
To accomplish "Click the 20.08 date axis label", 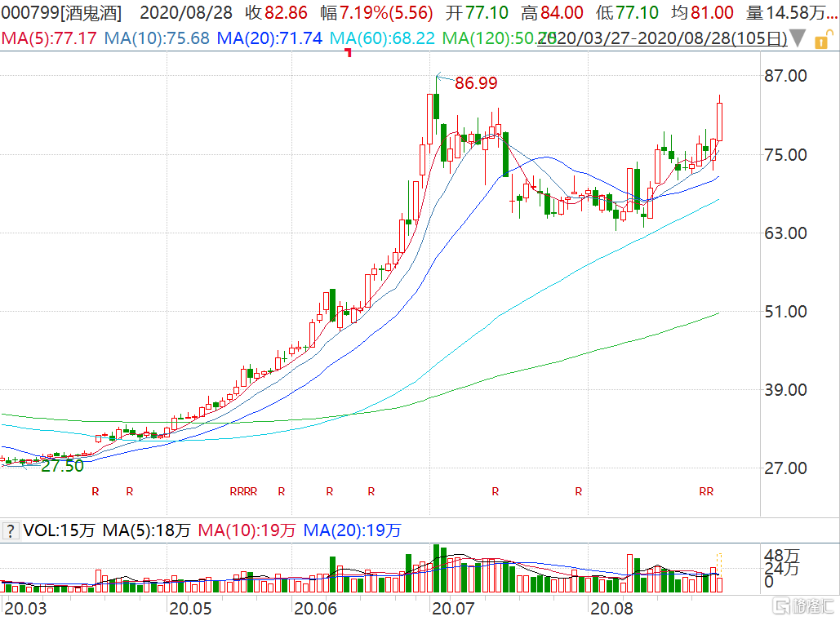I will click(611, 609).
